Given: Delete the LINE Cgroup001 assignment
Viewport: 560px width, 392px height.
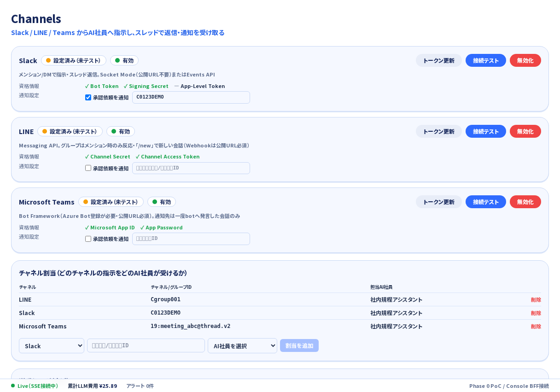Looking at the screenshot, I should pos(536,299).
